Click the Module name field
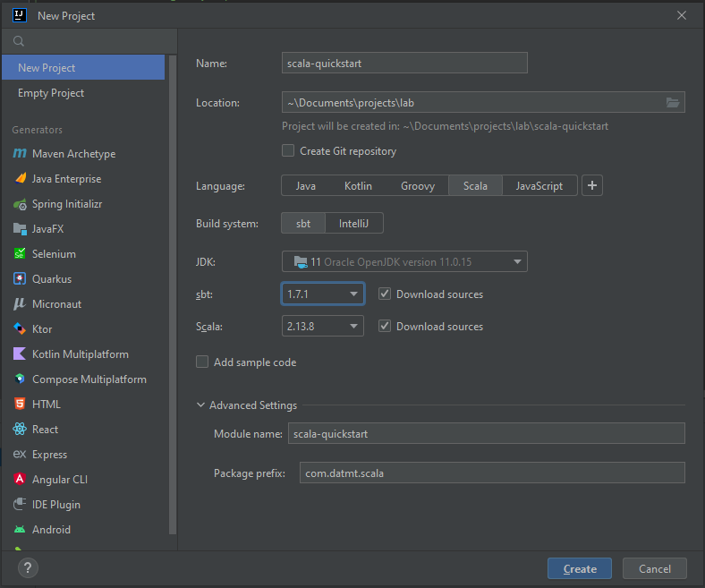 point(486,434)
